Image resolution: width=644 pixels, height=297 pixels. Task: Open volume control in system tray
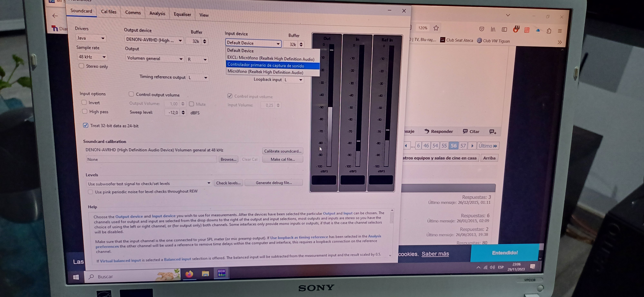pos(492,267)
